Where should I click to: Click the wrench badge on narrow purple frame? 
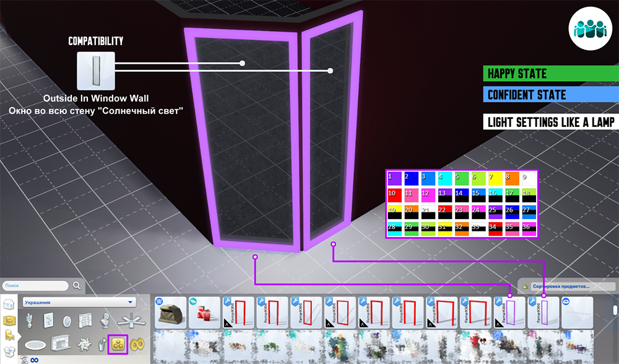tap(532, 302)
